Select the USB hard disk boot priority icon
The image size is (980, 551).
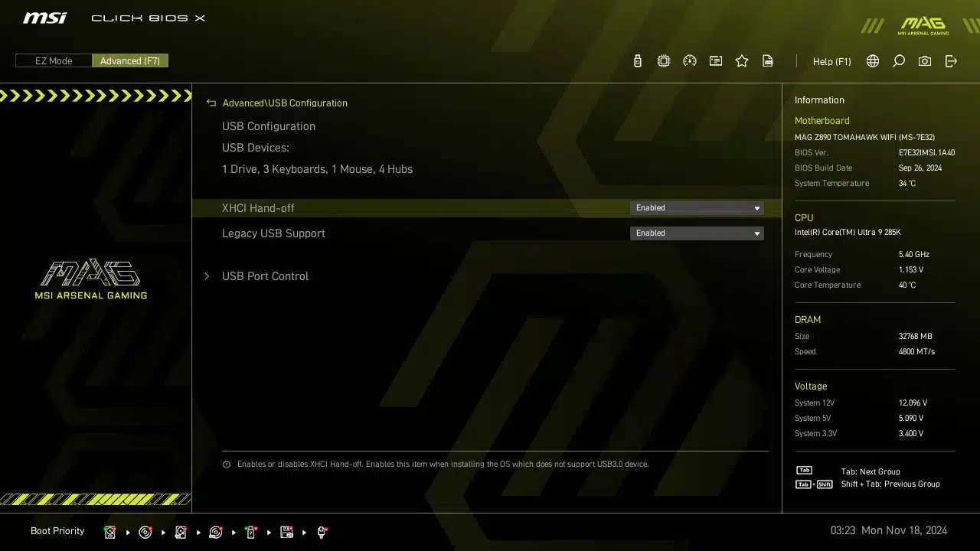(181, 532)
